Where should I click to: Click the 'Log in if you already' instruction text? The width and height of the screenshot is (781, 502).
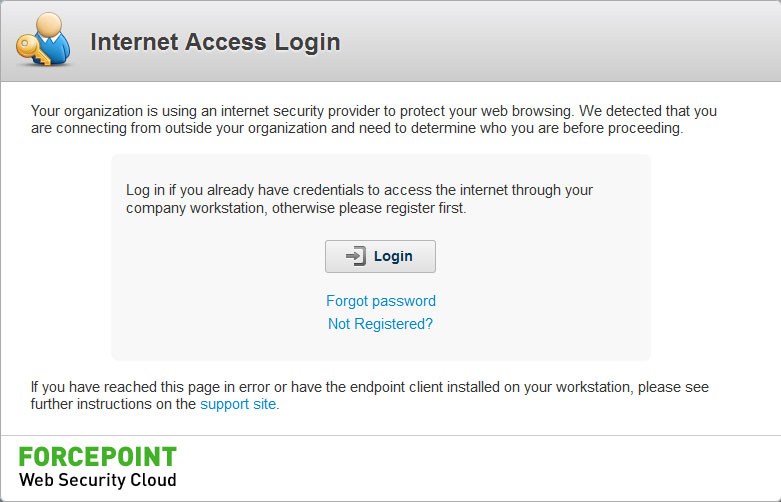pyautogui.click(x=359, y=199)
